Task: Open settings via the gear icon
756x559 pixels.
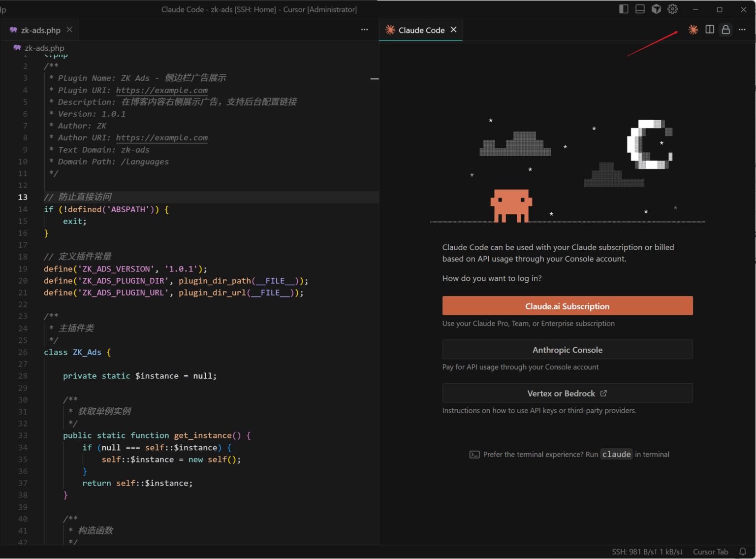Action: 672,9
